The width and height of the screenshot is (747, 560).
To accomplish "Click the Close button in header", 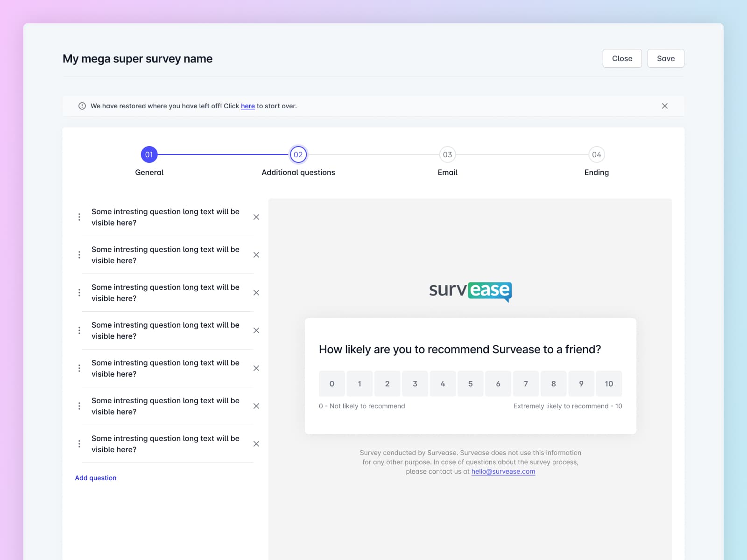I will point(622,58).
